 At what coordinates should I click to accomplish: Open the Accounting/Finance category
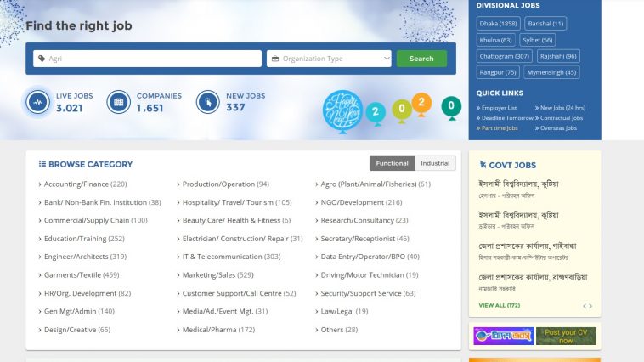click(85, 184)
